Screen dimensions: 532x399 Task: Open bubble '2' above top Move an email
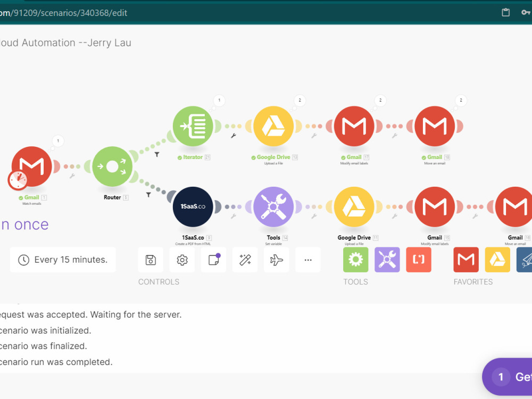[x=461, y=101]
